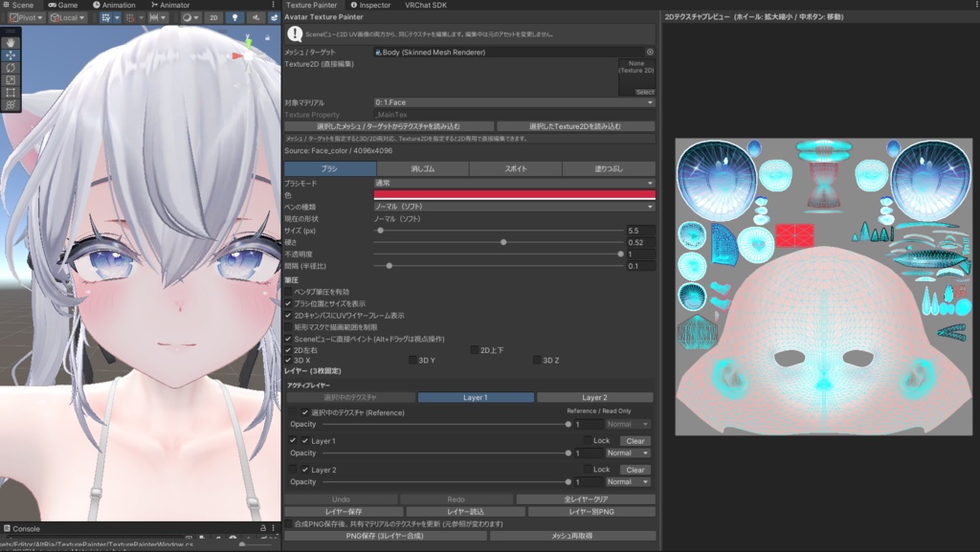
Task: Click the red brush color swatch
Action: click(514, 195)
